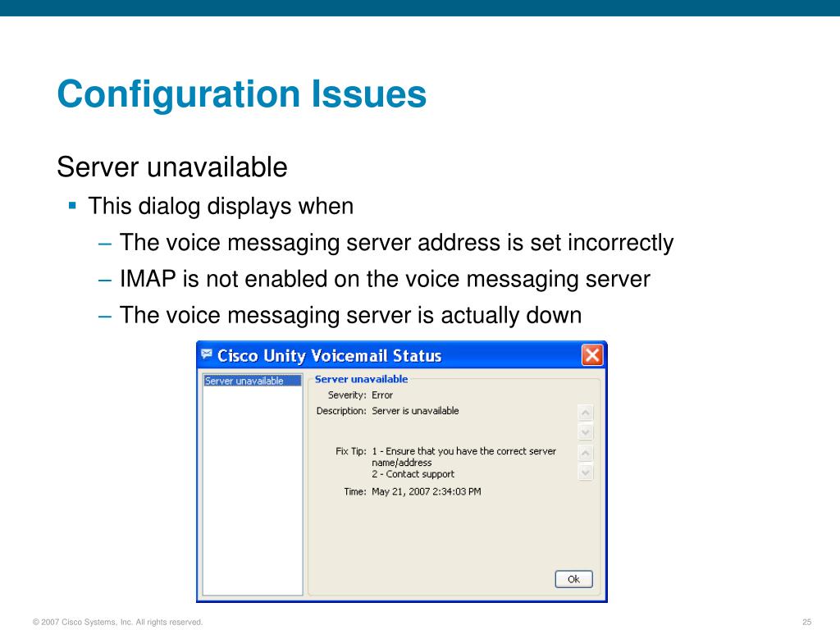The height and width of the screenshot is (630, 840).
Task: Click the Description field's down scroll arrow
Action: coord(586,431)
